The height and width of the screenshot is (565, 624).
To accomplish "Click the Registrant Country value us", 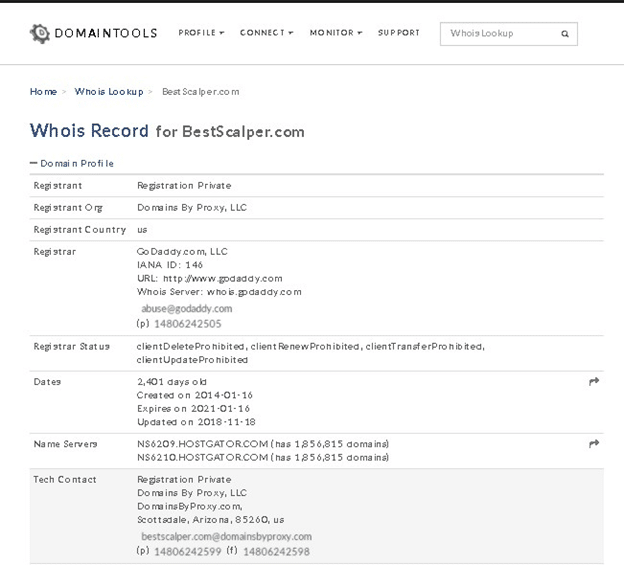I will coord(142,230).
